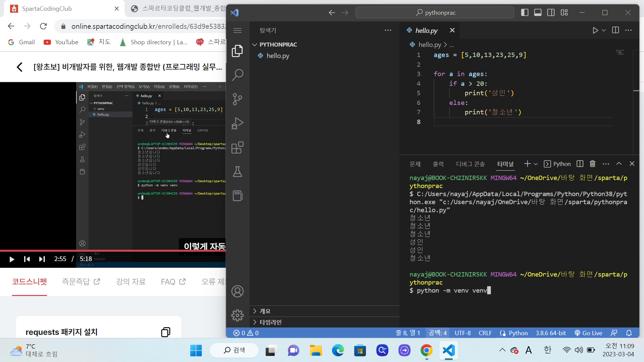The height and width of the screenshot is (362, 644).
Task: Open the Windows Start menu
Action: [x=196, y=351]
